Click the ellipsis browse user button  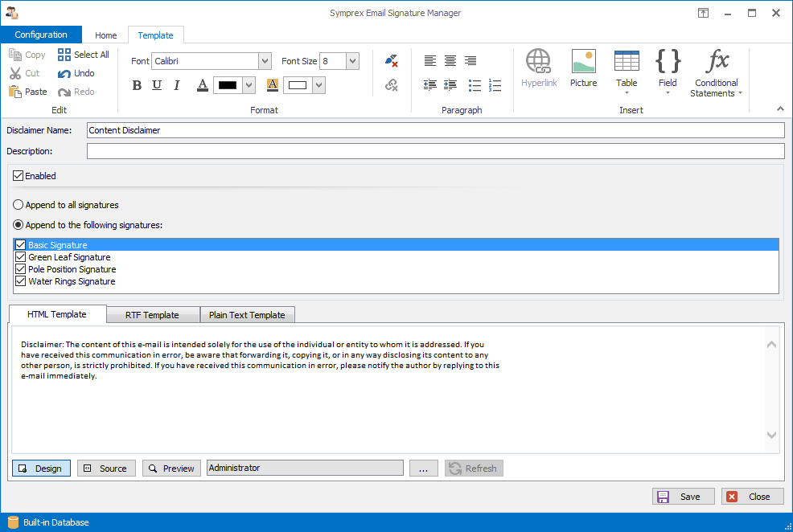pos(424,469)
